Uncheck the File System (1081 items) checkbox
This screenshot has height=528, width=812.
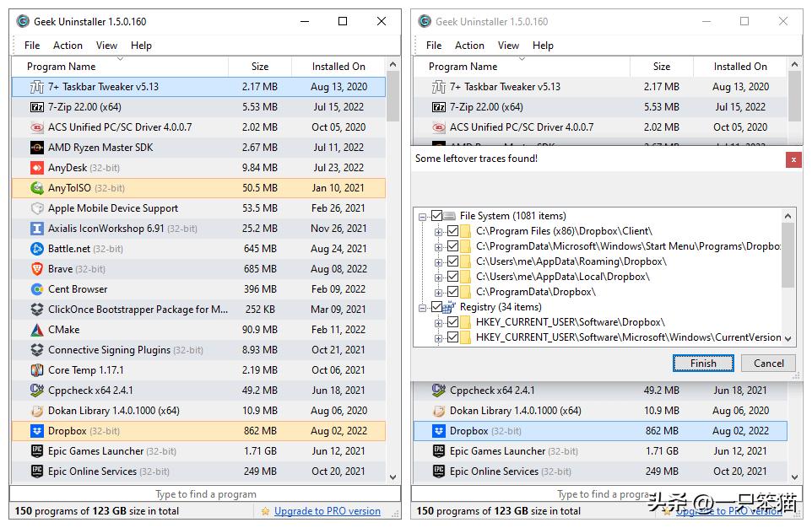coord(436,216)
